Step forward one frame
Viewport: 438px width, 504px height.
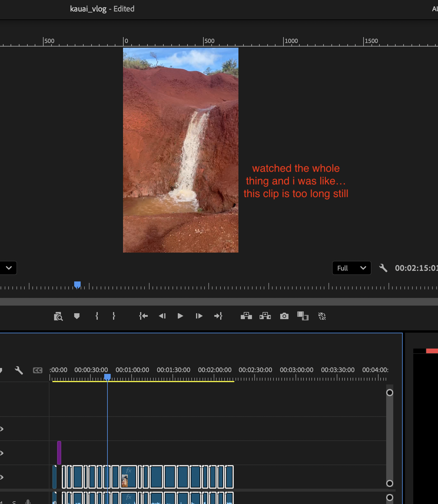pos(199,316)
